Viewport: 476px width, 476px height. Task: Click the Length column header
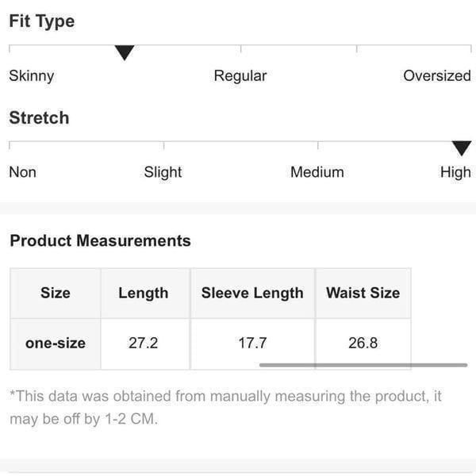pos(144,294)
